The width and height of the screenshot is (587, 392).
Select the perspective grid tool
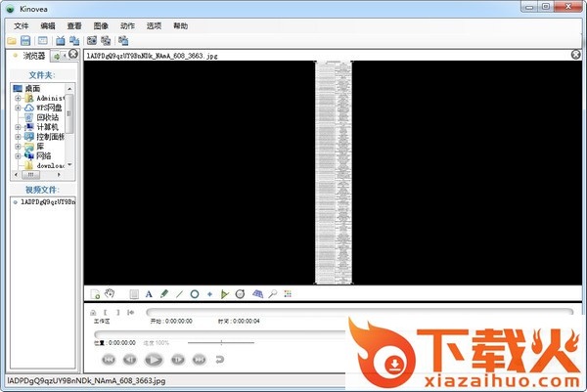pos(256,293)
